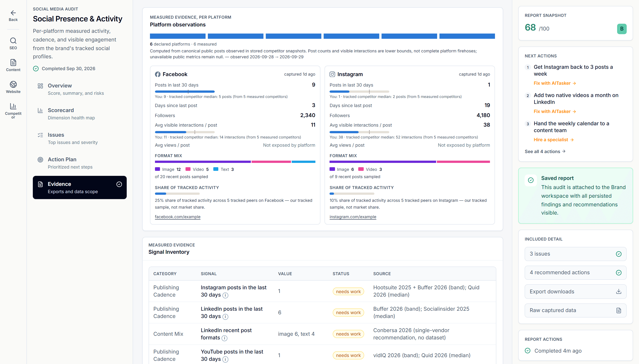Click the Instagram Video format swatch
The width and height of the screenshot is (639, 364).
pyautogui.click(x=361, y=169)
